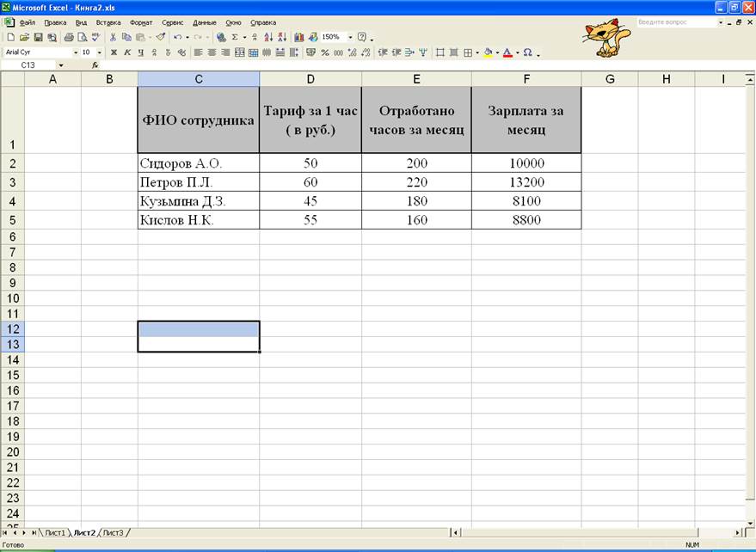This screenshot has height=552, width=756.
Task: Click the Print icon
Action: coord(67,38)
